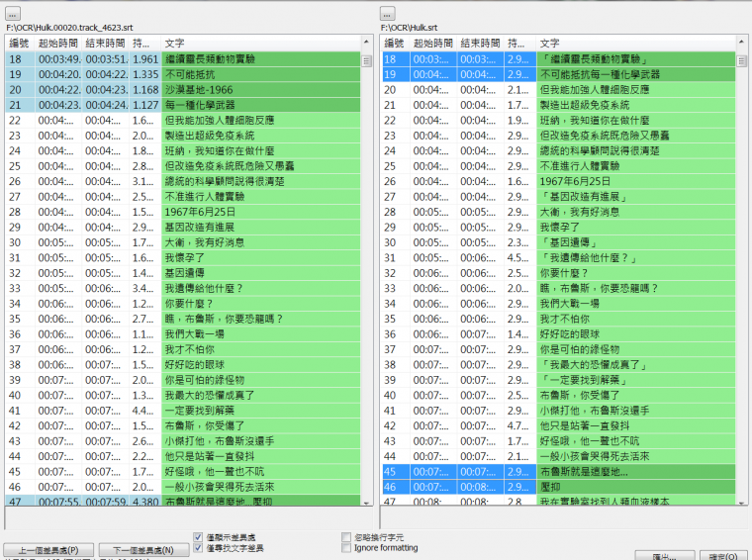
Task: Select row 44 一般小孩會哭得死去活來 in Hulk.srt
Action: pyautogui.click(x=558, y=456)
